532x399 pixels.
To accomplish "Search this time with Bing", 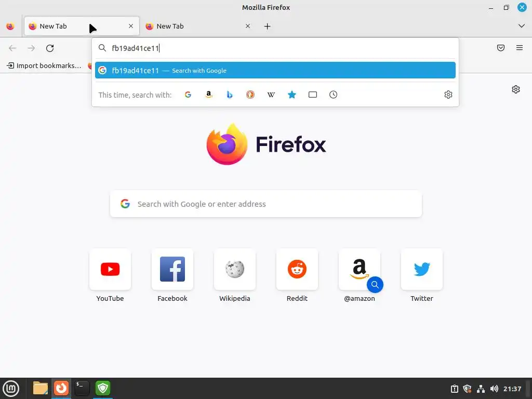I will (x=229, y=95).
